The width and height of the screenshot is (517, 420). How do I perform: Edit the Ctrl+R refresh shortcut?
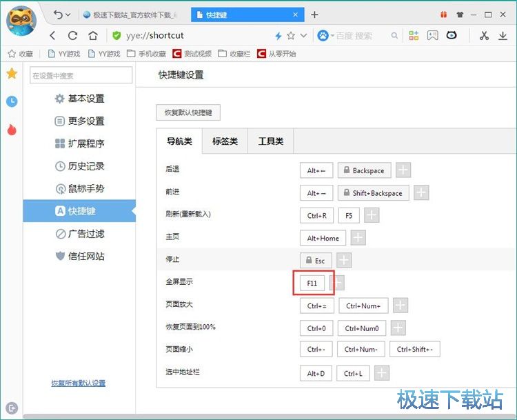(x=316, y=215)
